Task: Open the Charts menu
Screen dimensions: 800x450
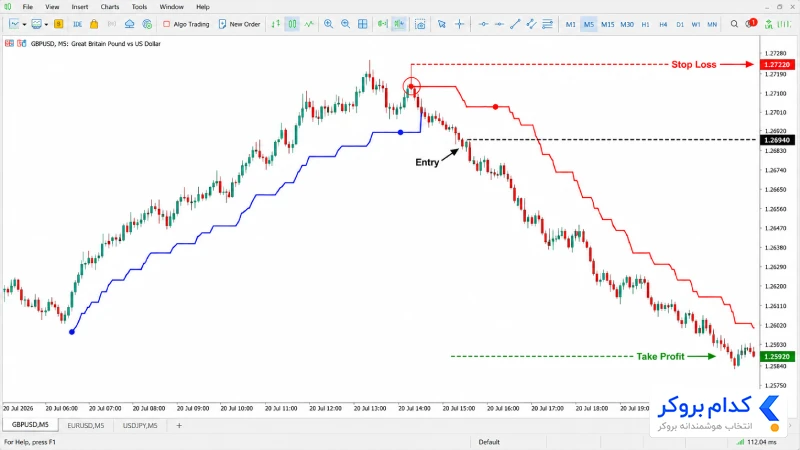Action: 110,7
